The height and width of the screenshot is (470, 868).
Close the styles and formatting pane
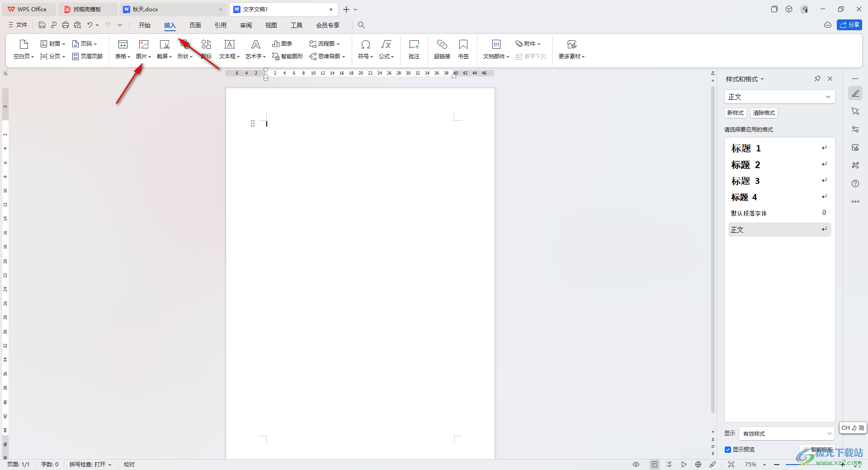(830, 79)
